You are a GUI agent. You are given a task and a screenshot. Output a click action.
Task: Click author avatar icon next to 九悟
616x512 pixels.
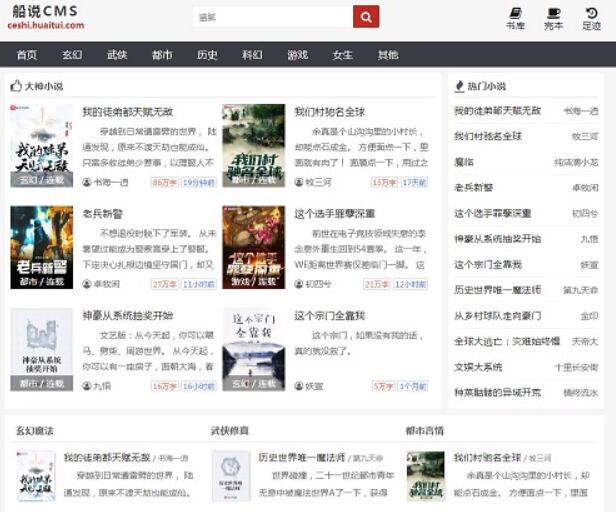click(87, 386)
